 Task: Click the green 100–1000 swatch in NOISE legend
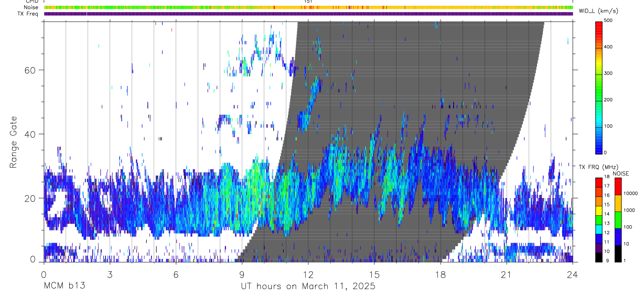coord(617,220)
